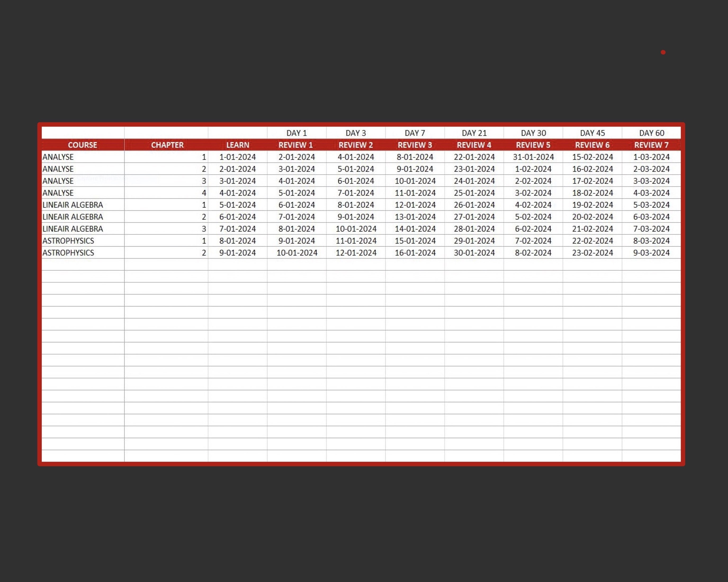Select the DAY 60 label cell
Image resolution: width=728 pixels, height=582 pixels.
click(x=651, y=133)
